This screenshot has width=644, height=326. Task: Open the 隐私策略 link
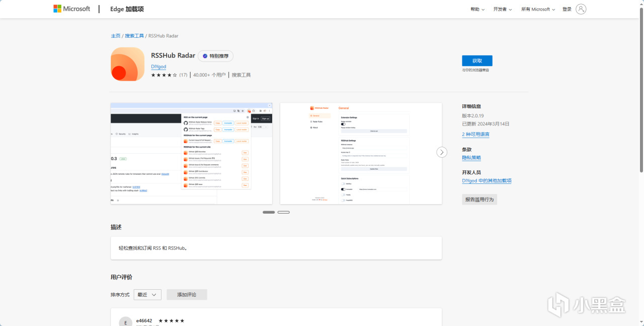[x=471, y=158]
